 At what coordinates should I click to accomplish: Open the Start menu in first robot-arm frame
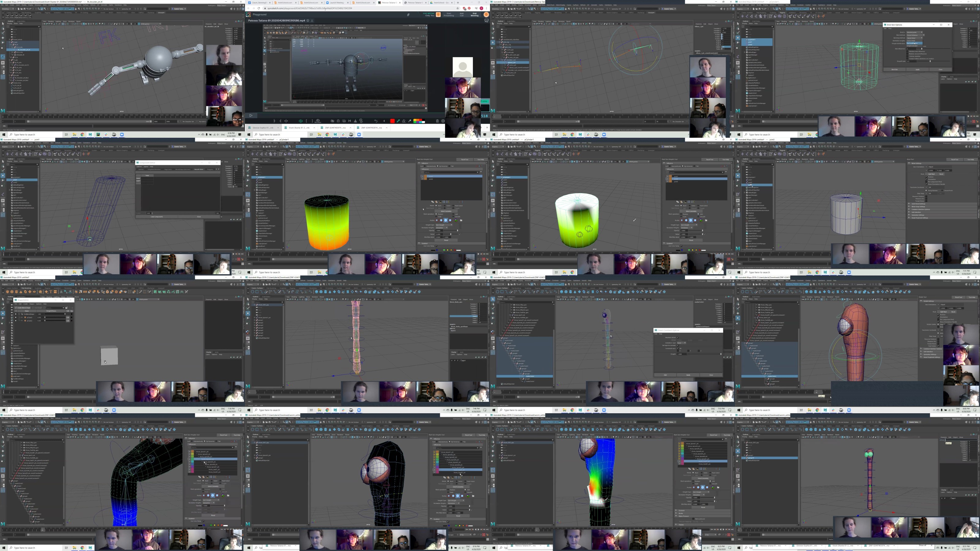[4, 135]
